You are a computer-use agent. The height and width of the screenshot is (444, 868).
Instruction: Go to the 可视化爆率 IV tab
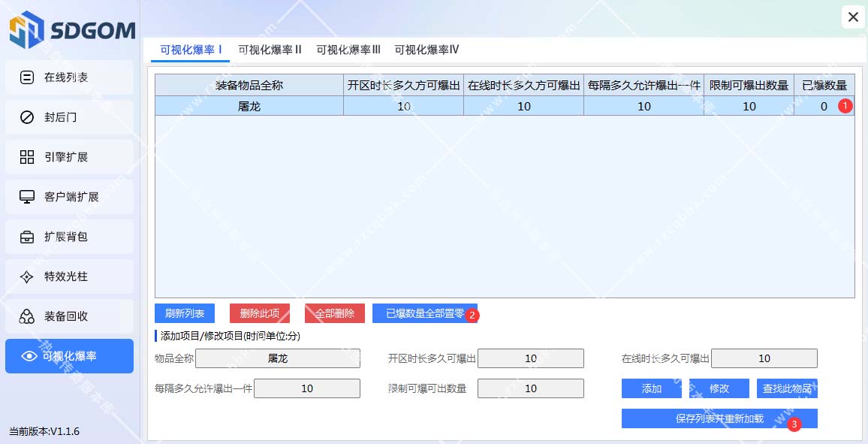426,50
